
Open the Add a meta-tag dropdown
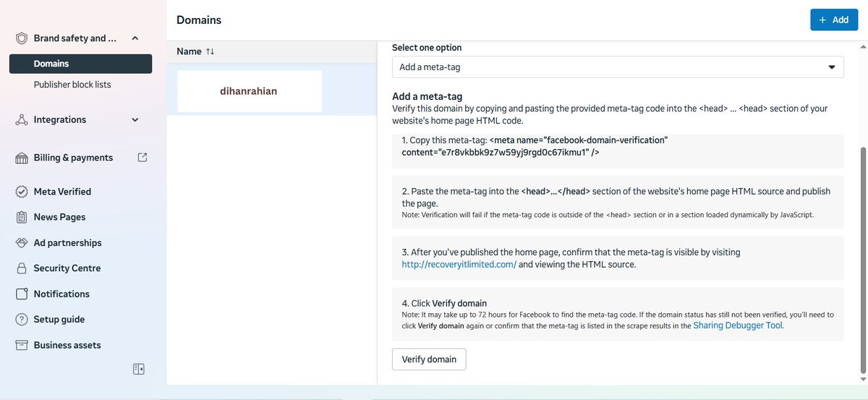click(618, 67)
